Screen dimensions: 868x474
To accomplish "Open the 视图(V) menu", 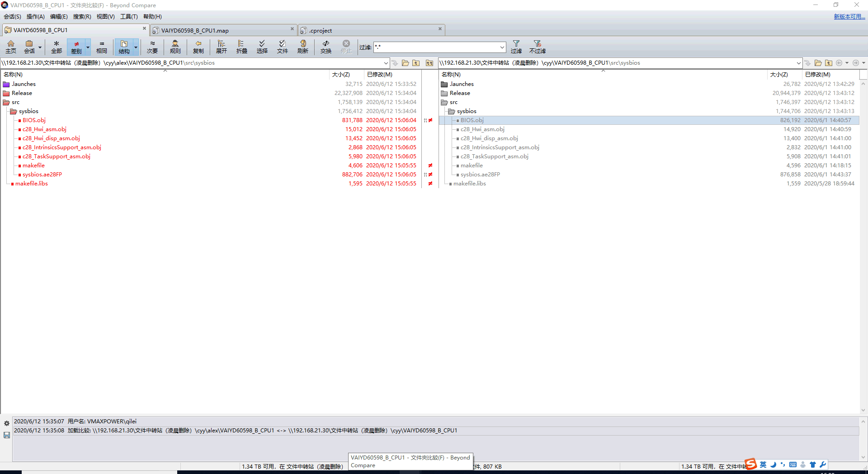I will pyautogui.click(x=105, y=17).
